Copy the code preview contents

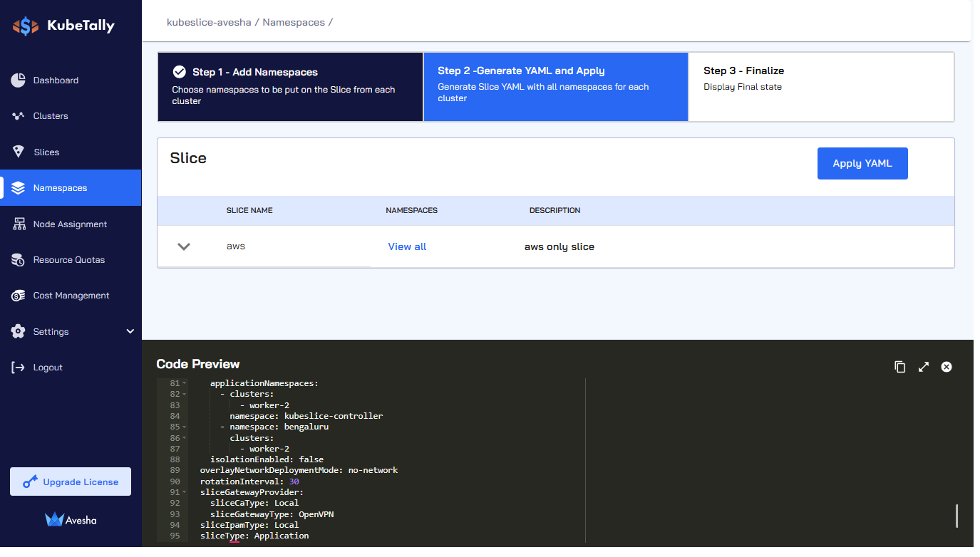coord(900,367)
